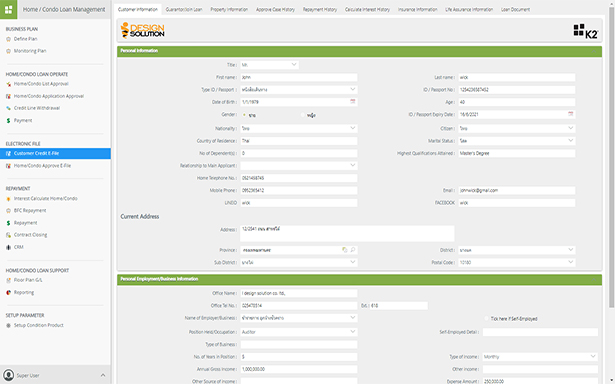Image resolution: width=615 pixels, height=384 pixels.
Task: Collapse Personal Employment/Business Information section
Action: point(594,279)
